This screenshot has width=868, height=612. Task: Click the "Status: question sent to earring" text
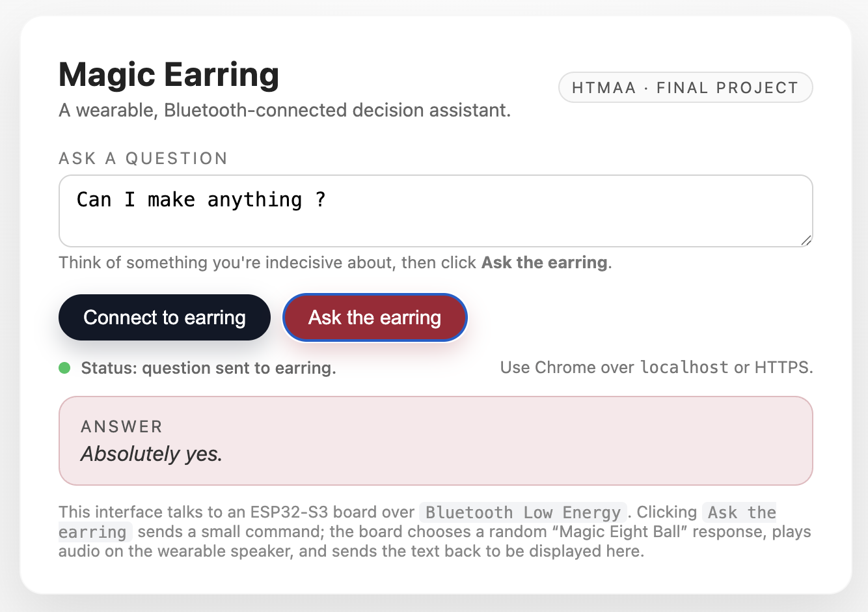[x=208, y=369]
